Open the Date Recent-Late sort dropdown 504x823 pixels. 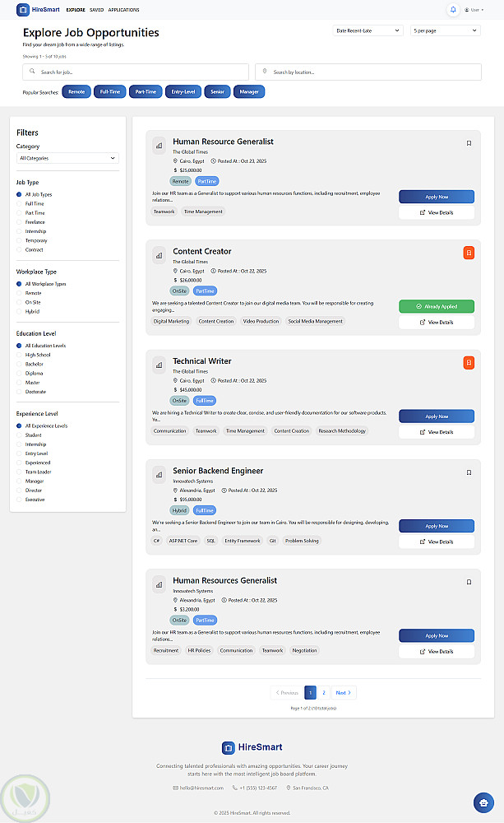coord(368,30)
